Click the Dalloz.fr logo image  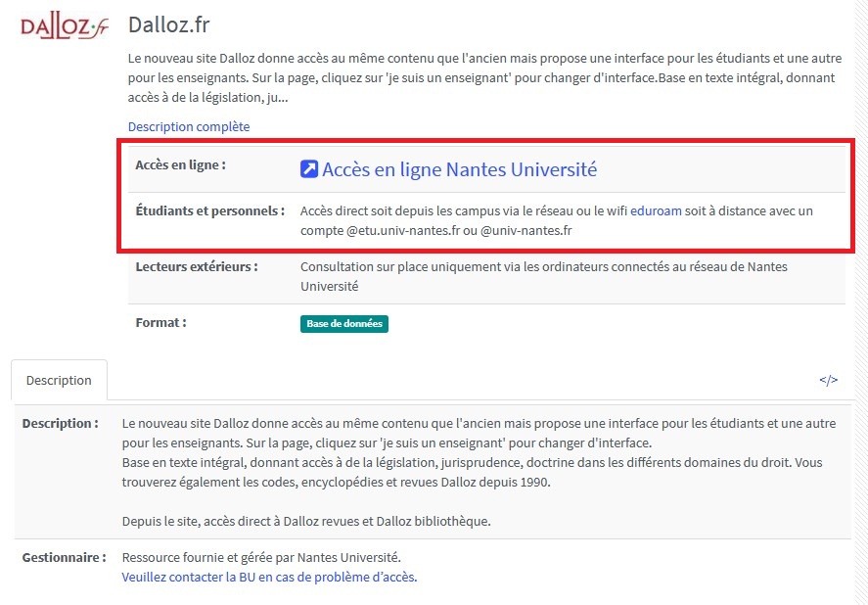(x=65, y=26)
